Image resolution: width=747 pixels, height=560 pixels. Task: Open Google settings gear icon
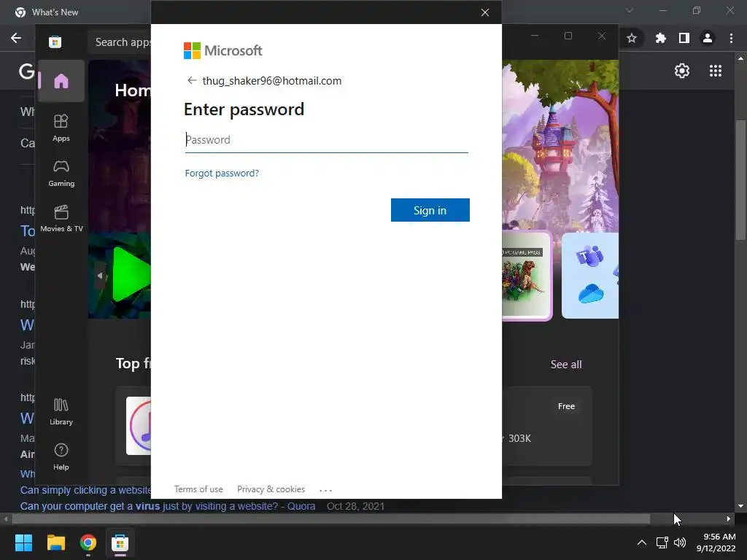pyautogui.click(x=682, y=71)
